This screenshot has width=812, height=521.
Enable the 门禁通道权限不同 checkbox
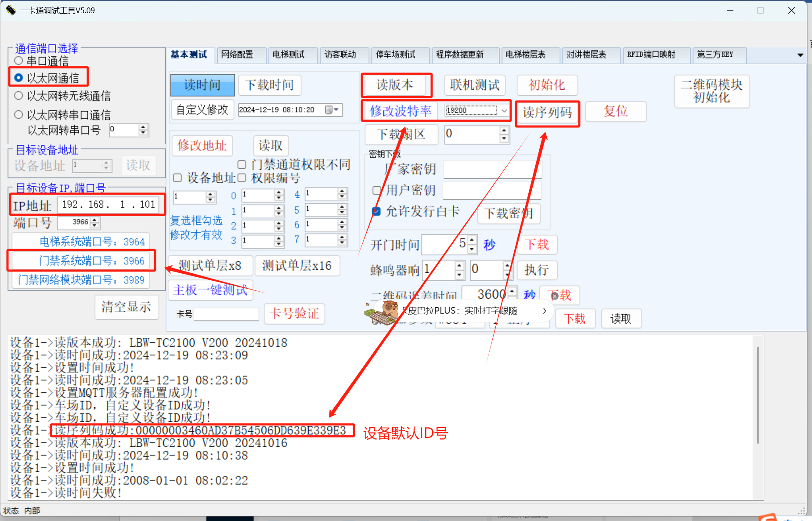pyautogui.click(x=242, y=165)
